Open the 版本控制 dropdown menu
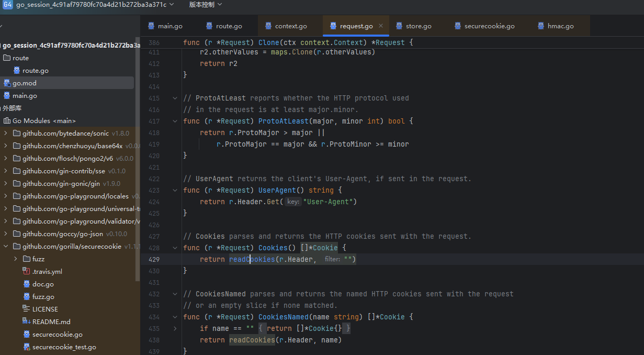644x355 pixels. pos(205,5)
